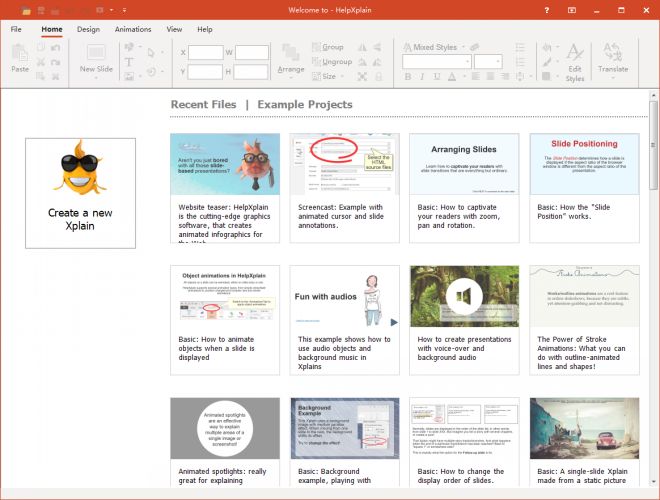
Task: Click the X position input field
Action: point(205,53)
